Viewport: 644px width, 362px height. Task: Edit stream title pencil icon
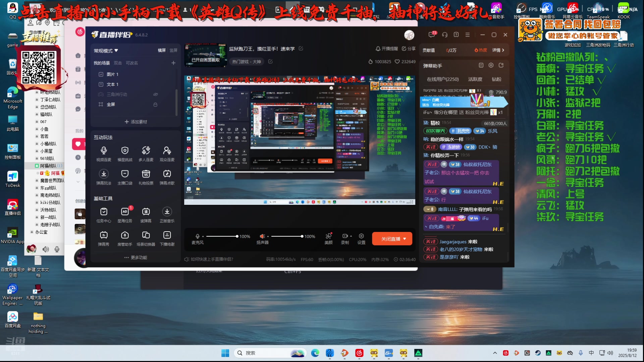point(301,49)
